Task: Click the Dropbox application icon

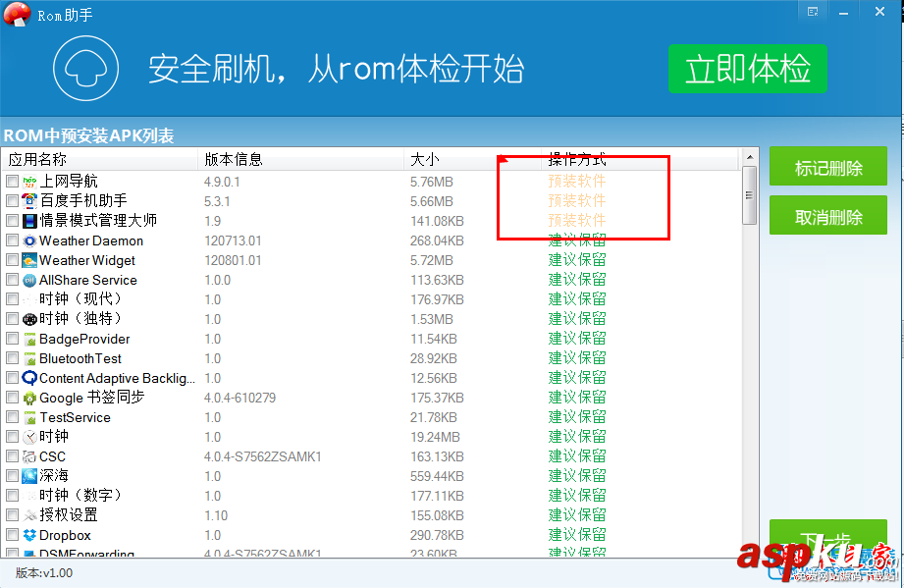Action: (29, 535)
